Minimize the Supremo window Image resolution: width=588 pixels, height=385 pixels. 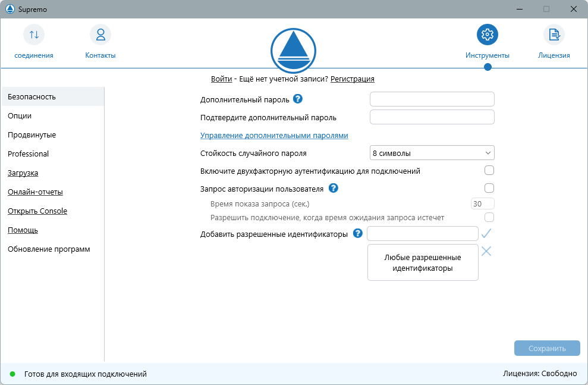520,9
